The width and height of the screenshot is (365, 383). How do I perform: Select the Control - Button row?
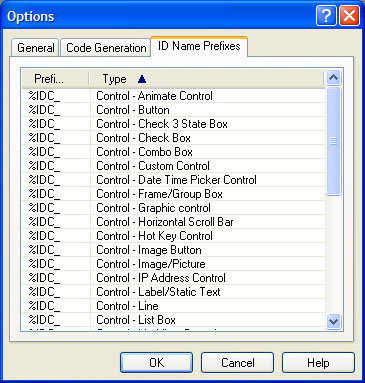point(174,110)
